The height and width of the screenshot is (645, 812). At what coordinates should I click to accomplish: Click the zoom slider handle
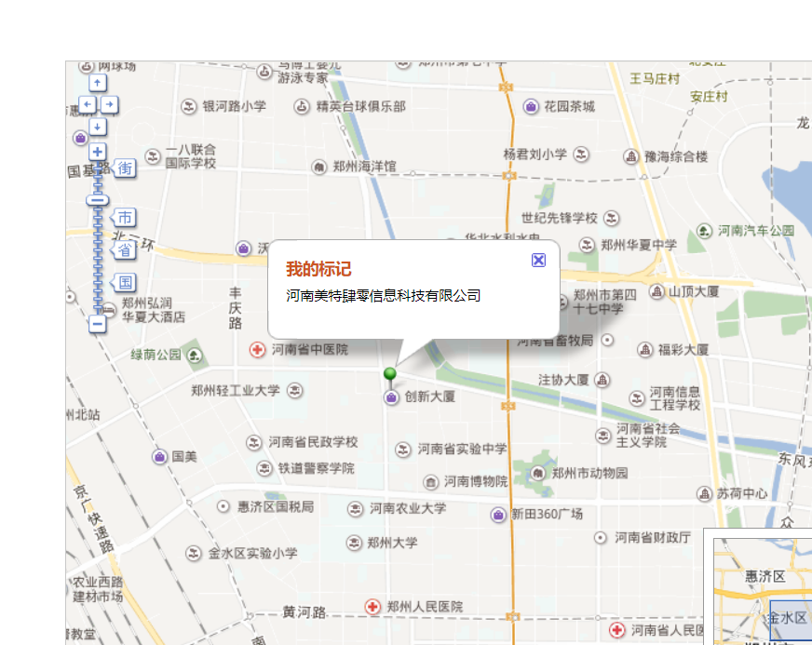[98, 199]
